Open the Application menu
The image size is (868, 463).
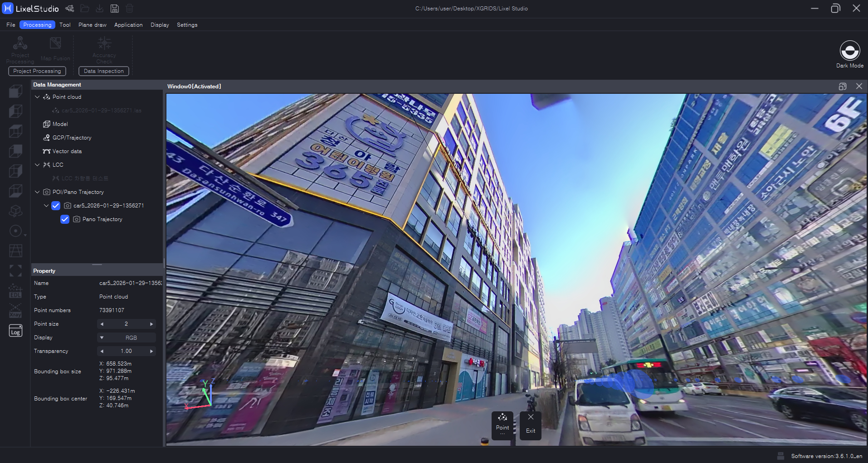(x=128, y=25)
